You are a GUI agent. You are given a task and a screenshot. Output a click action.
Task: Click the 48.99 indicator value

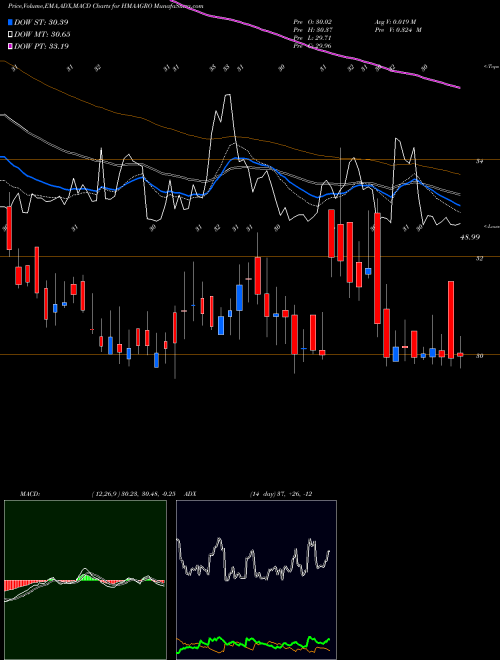pos(470,237)
